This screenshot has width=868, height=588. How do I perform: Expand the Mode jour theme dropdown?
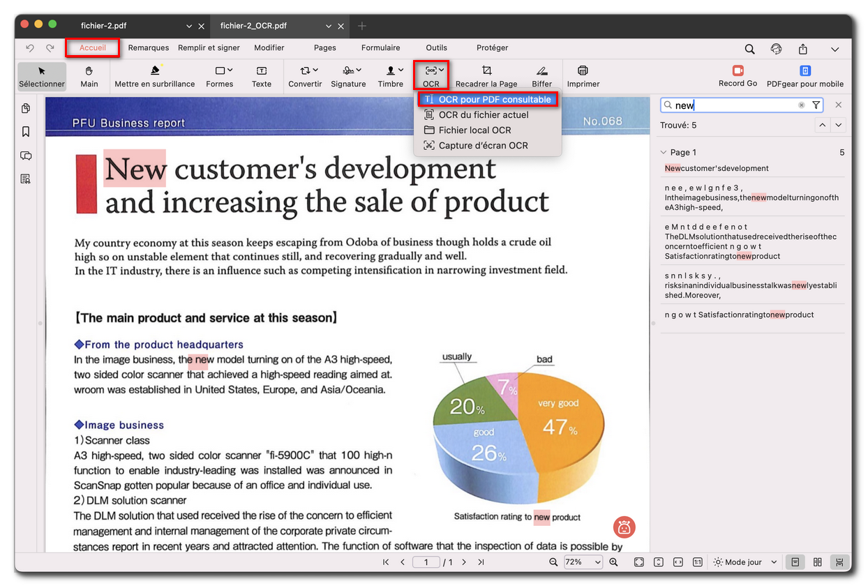pos(745,562)
